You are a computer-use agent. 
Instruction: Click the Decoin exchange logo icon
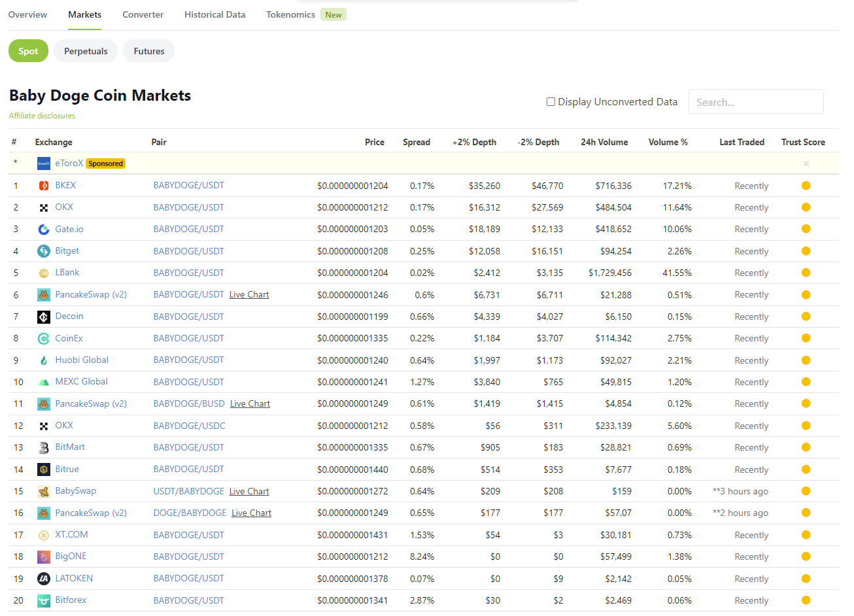point(44,317)
